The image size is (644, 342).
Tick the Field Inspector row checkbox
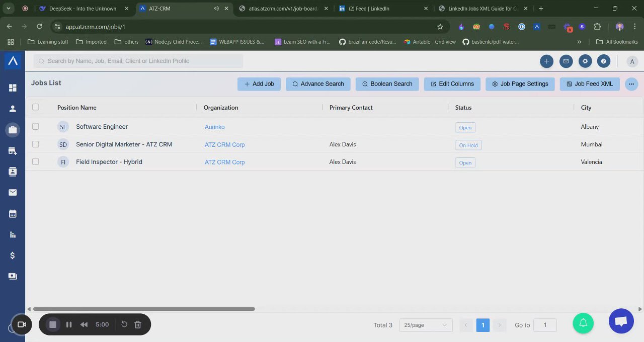click(x=35, y=161)
